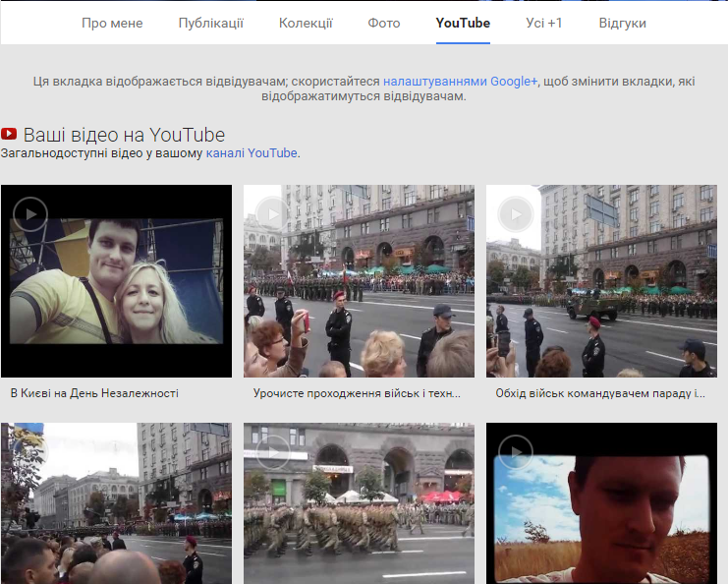Open the Ukrainian flag crowd video thumbnail
This screenshot has height=584, width=728.
click(x=116, y=503)
